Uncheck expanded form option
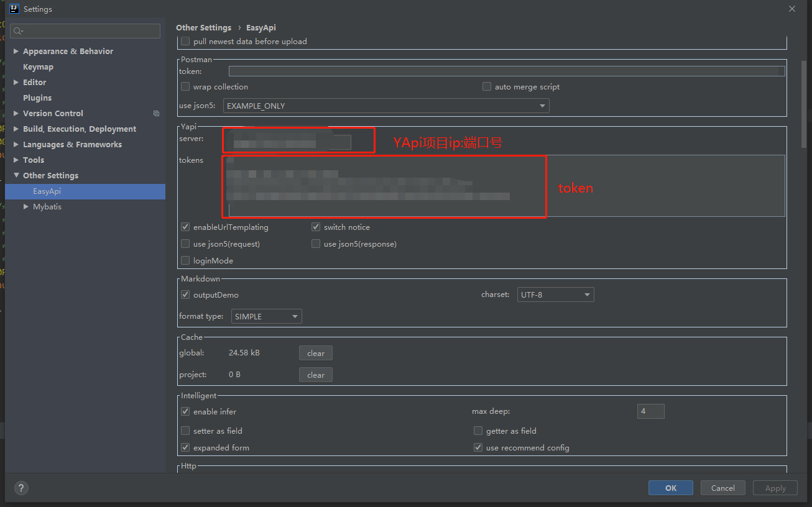812x507 pixels. 185,448
